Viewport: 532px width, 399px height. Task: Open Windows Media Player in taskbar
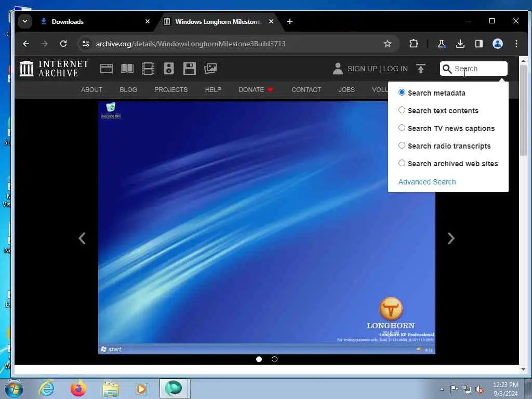click(x=142, y=389)
